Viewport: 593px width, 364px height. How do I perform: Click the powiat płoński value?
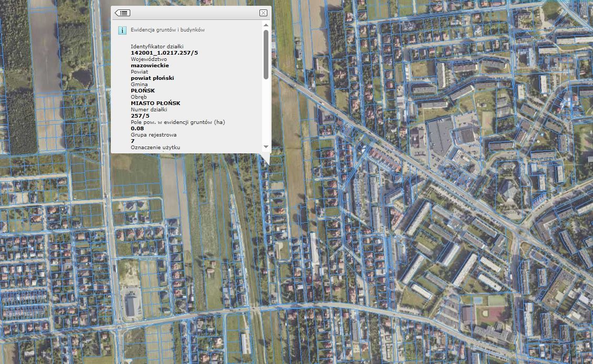(152, 78)
